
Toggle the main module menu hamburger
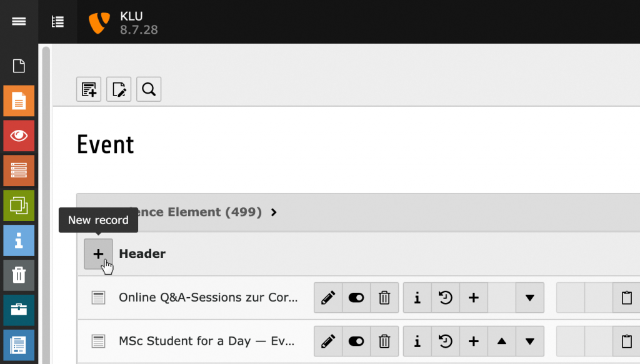point(19,21)
